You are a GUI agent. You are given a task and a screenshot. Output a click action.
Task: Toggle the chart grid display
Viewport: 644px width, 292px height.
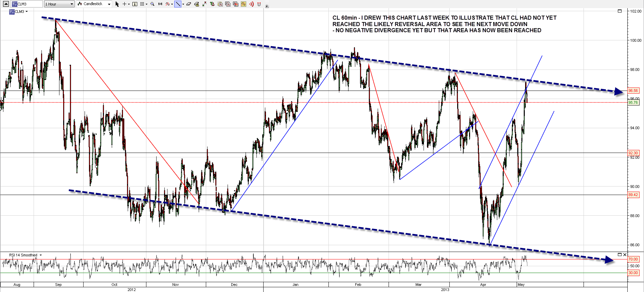(142, 4)
